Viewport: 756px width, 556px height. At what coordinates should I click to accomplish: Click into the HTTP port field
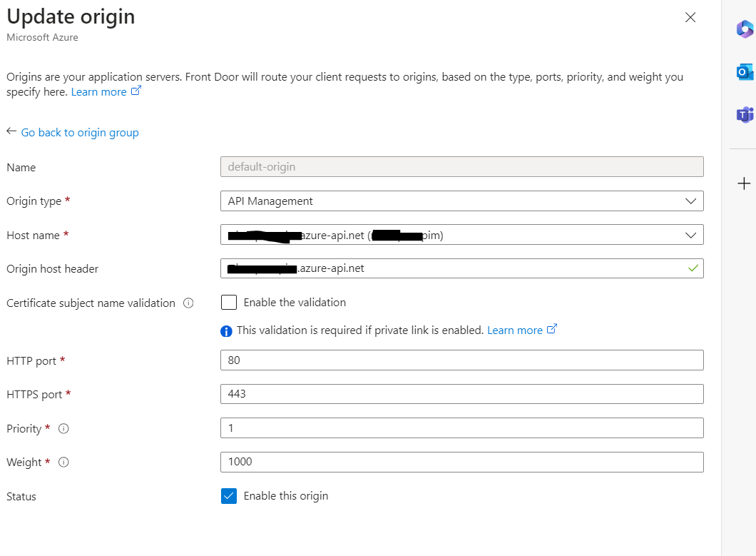click(x=462, y=360)
